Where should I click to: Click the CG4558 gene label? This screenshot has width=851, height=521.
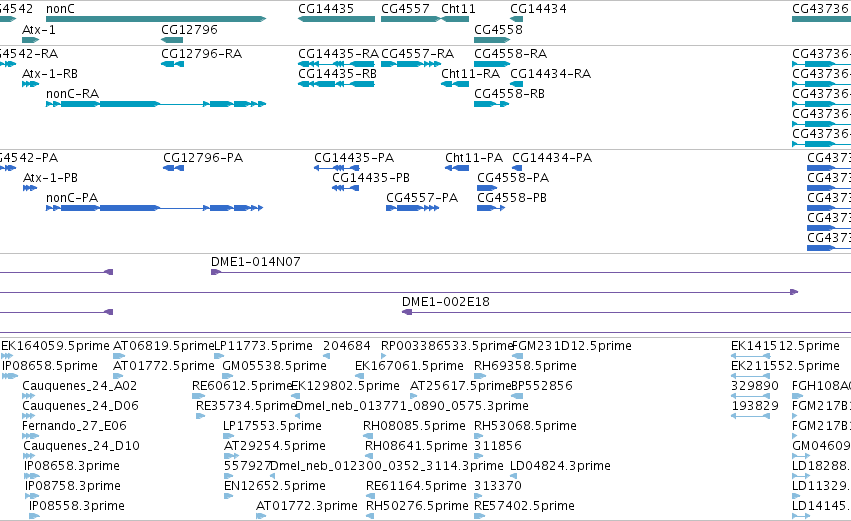[498, 29]
